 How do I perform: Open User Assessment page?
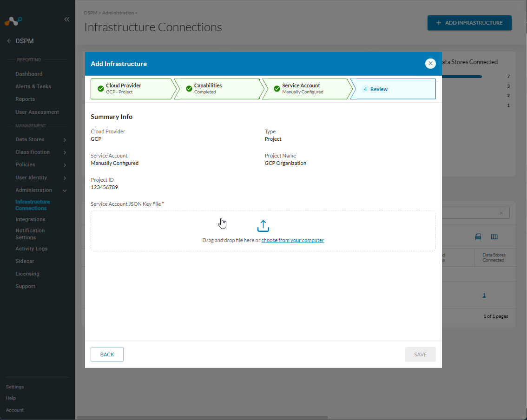[x=37, y=112]
